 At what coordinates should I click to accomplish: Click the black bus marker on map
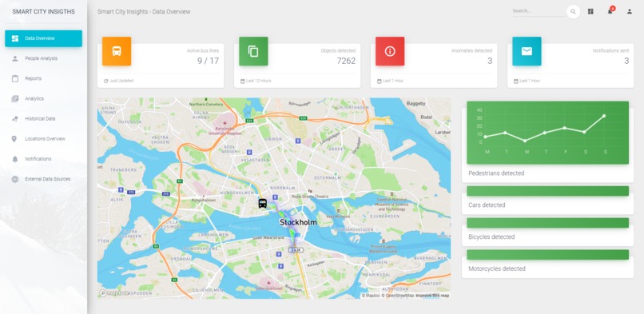[262, 203]
